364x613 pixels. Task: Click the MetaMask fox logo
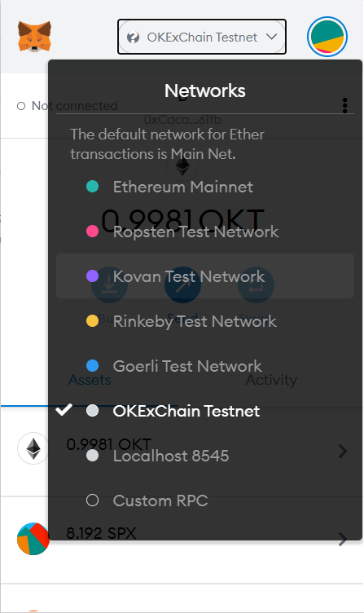34,37
